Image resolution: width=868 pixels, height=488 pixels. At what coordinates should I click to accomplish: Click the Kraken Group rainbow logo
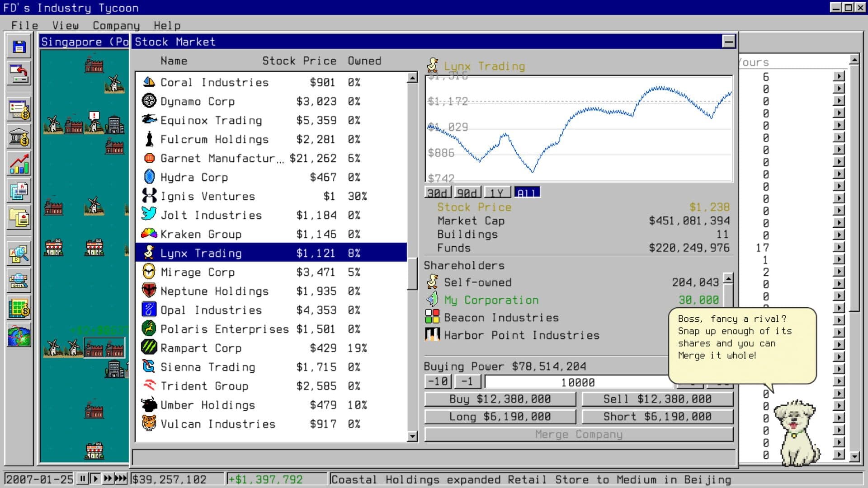pos(149,234)
